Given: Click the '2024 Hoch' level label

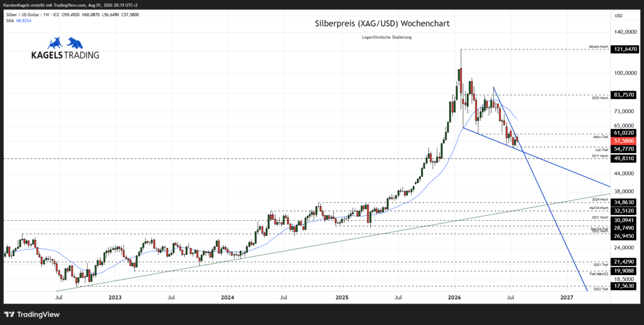Looking at the screenshot, I should pyautogui.click(x=599, y=199).
